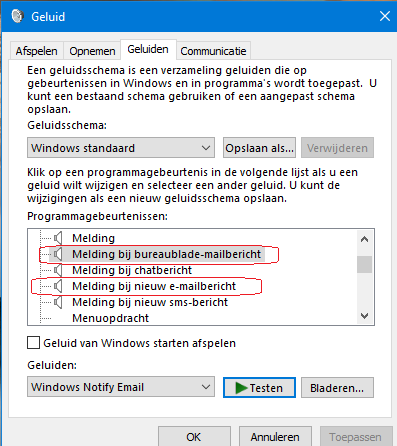Viewport: 397px width, 446px height.
Task: Toggle Geluid van Windows starten afspelen checkbox
Action: [33, 343]
